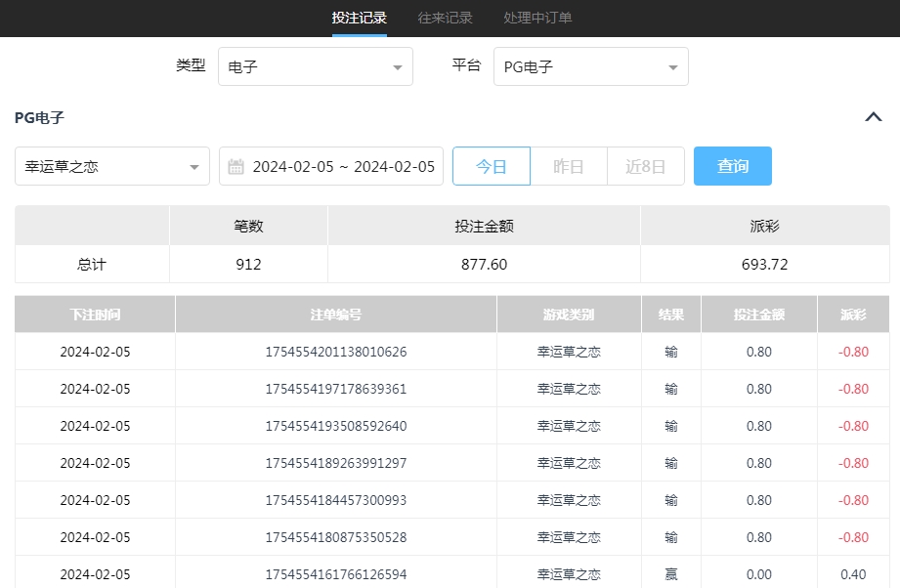Click bet number 1754554180875350528

pyautogui.click(x=336, y=537)
